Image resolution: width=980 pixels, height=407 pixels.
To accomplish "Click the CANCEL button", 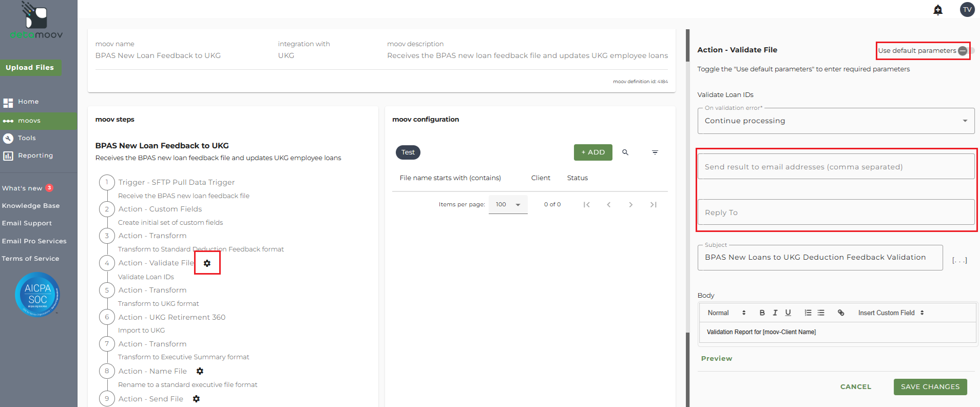I will pyautogui.click(x=856, y=387).
